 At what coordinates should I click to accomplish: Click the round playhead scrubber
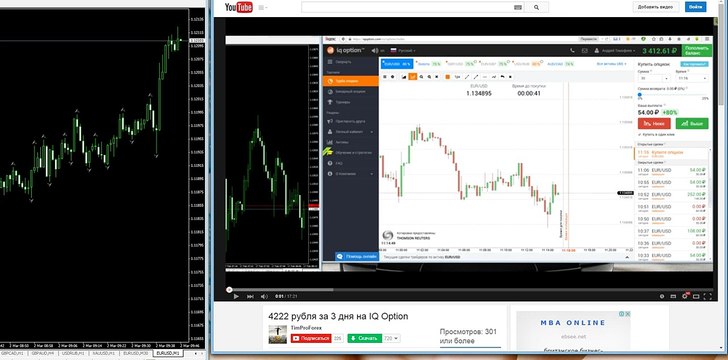point(229,289)
